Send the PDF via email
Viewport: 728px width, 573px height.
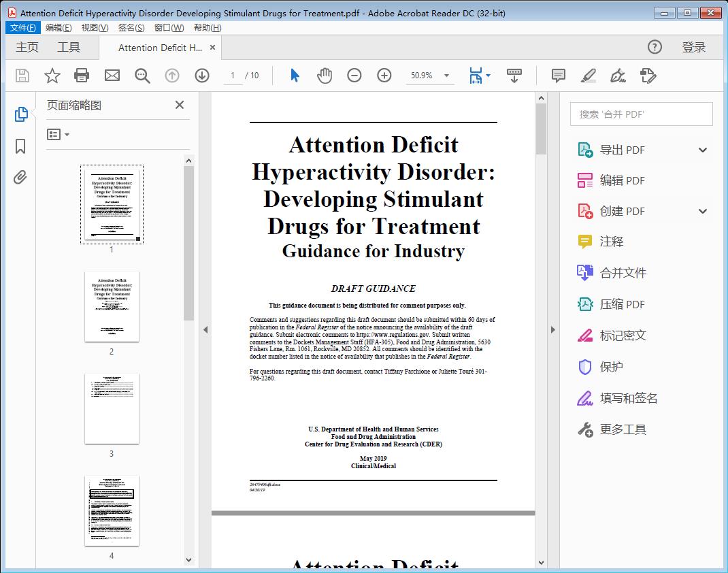[x=112, y=76]
